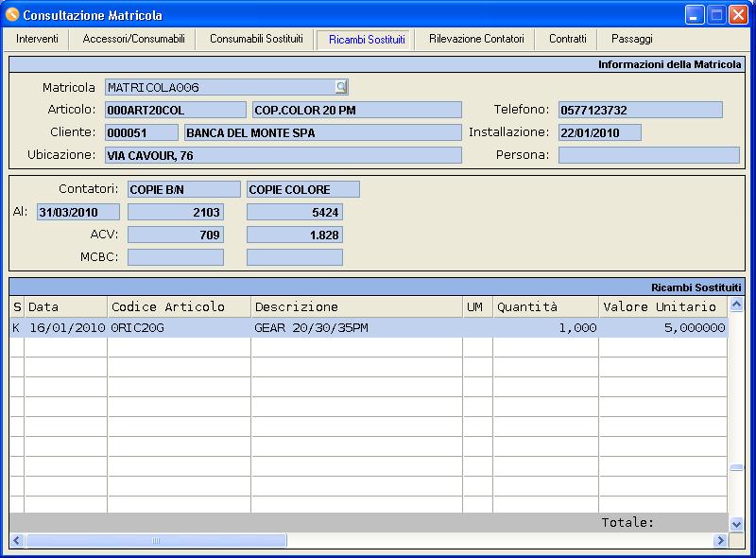This screenshot has width=756, height=558.
Task: Click the Al date field 31/03/2010
Action: coord(78,212)
